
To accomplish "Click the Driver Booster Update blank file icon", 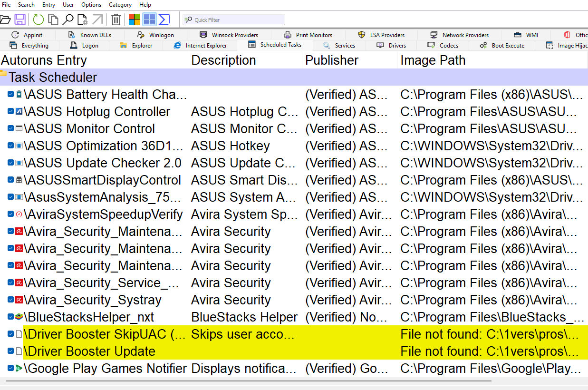I will coord(19,351).
